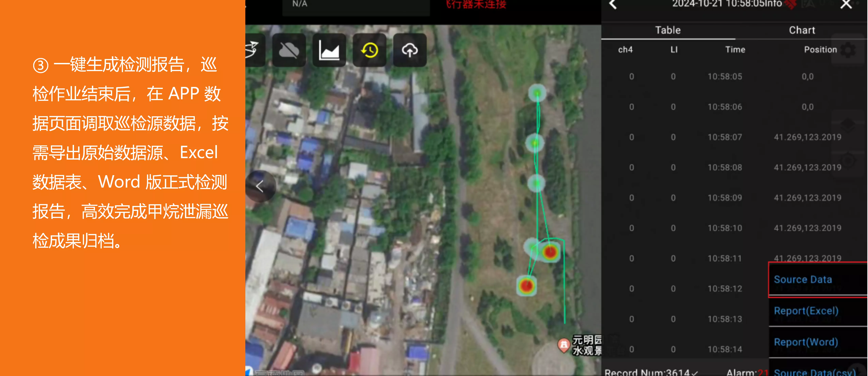The height and width of the screenshot is (376, 868).
Task: Select the 10:58:08 table row time
Action: coord(725,168)
